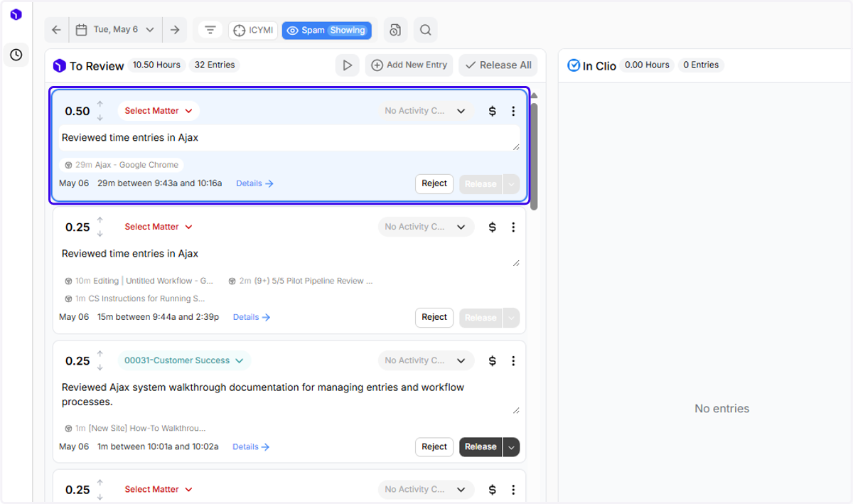The height and width of the screenshot is (504, 853).
Task: Click the purple cube app logo in sidebar
Action: (x=16, y=14)
